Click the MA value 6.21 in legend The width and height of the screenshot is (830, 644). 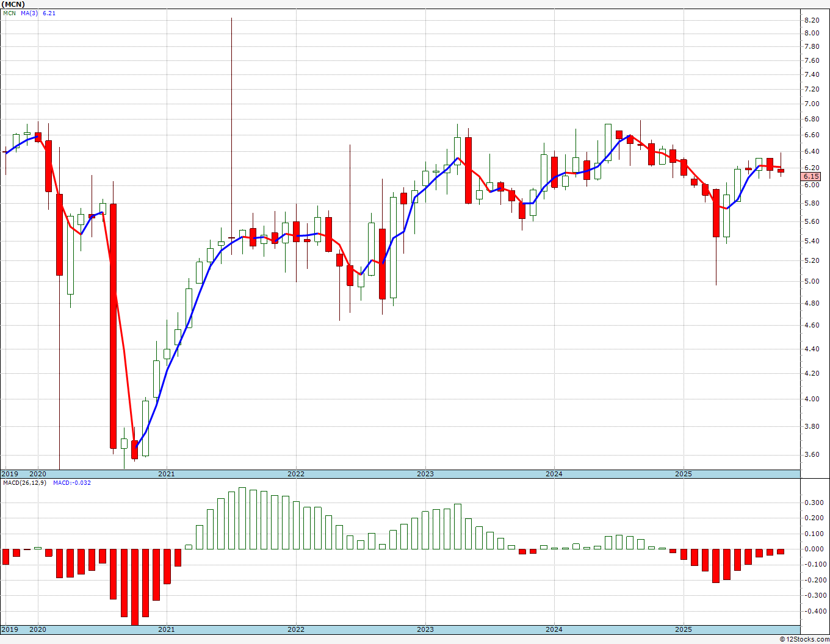49,13
